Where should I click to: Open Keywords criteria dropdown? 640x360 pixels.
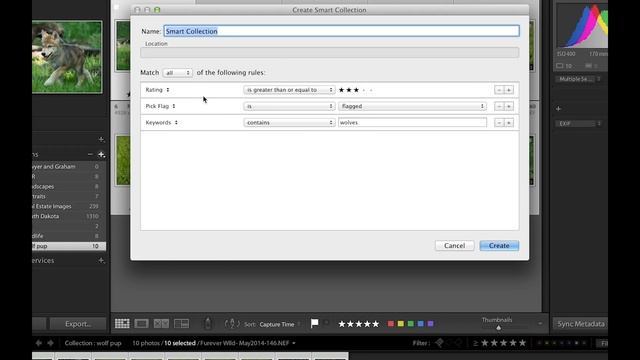162,122
